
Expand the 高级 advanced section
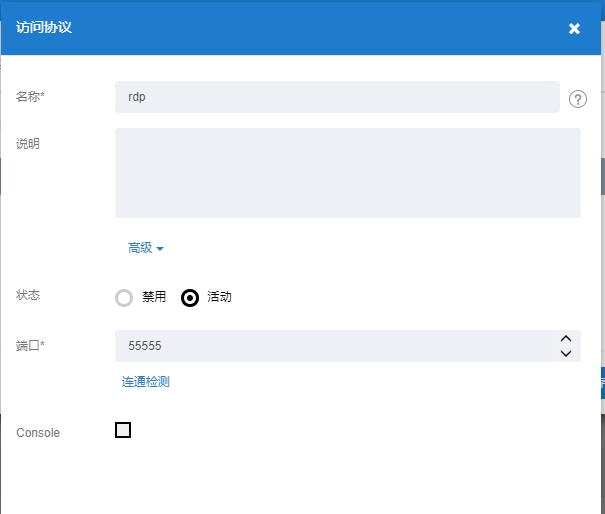(x=145, y=248)
